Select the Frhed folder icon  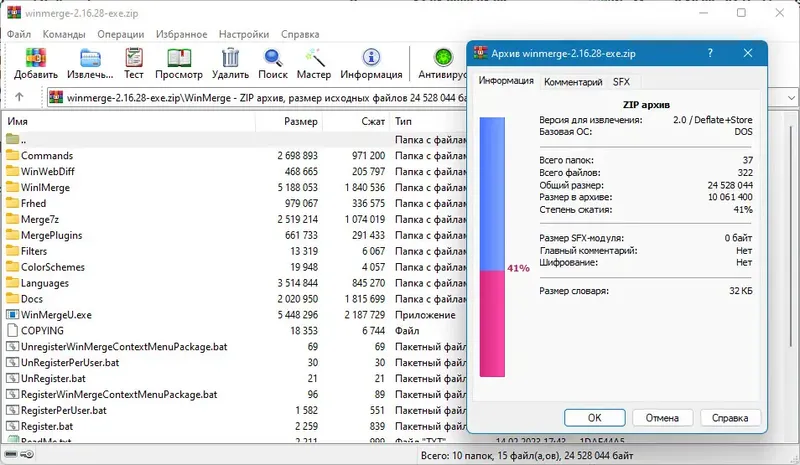(12, 203)
